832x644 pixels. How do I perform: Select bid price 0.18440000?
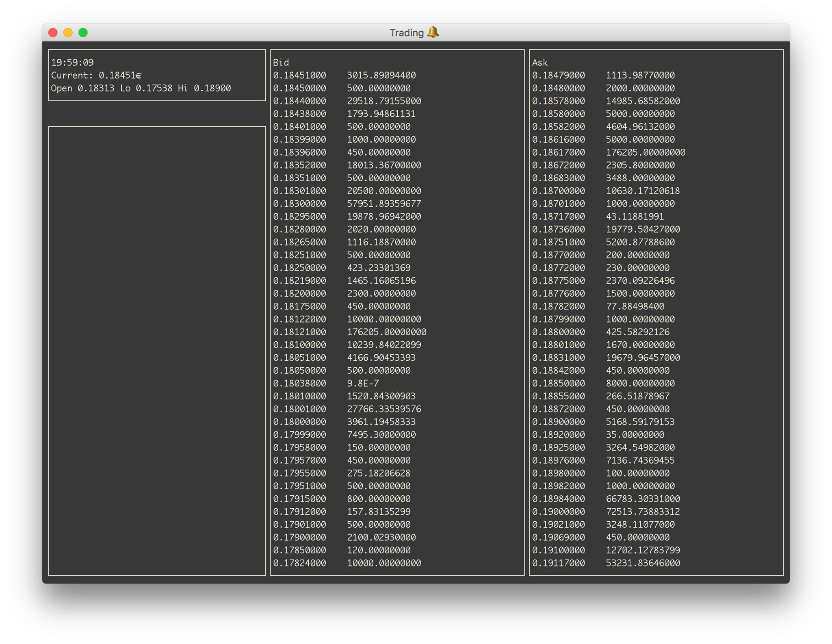pos(299,101)
